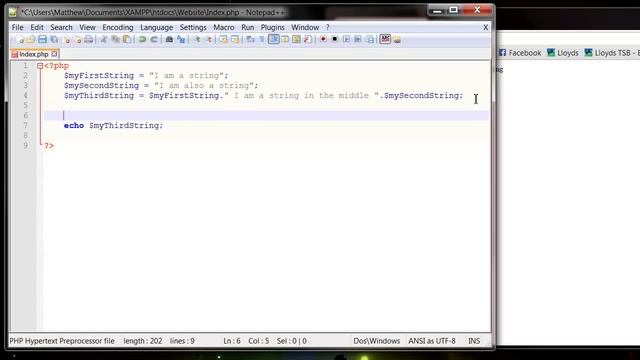
Task: Save all open files
Action: (x=54, y=40)
